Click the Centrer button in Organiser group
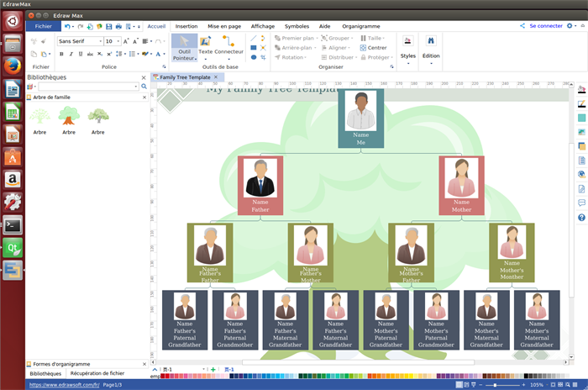 click(x=373, y=48)
